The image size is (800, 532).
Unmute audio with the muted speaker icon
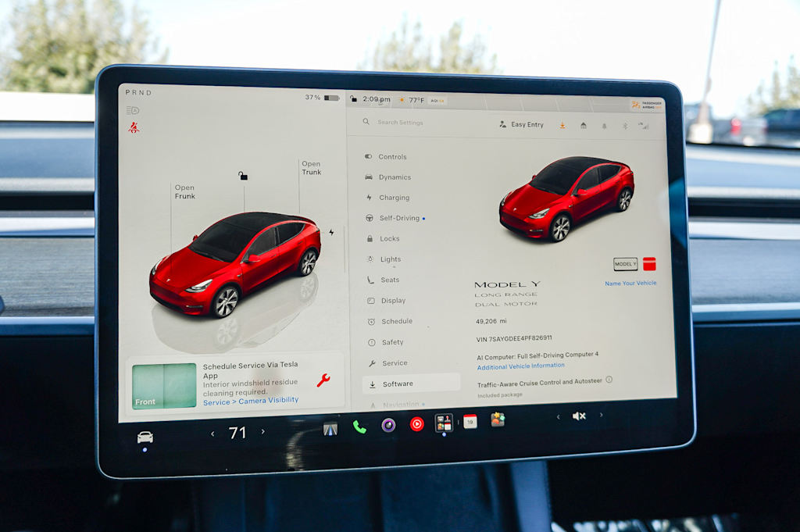[x=579, y=416]
